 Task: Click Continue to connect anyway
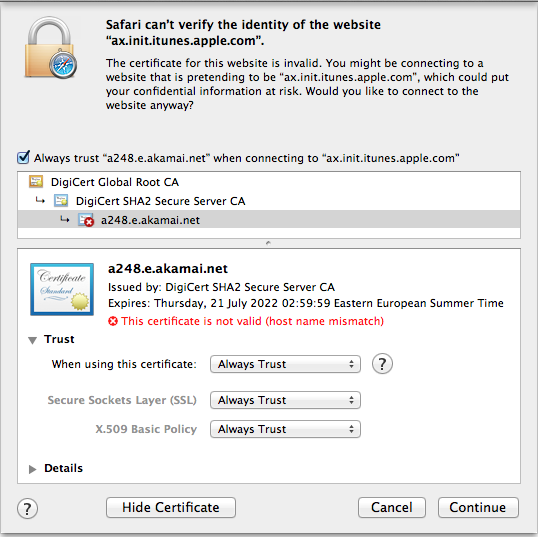[478, 507]
